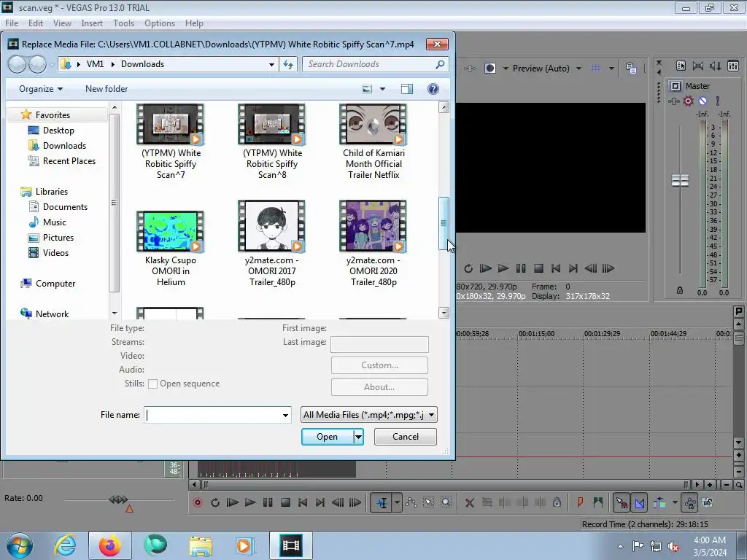747x560 pixels.
Task: Toggle Enable Snapping button
Action: 622,502
